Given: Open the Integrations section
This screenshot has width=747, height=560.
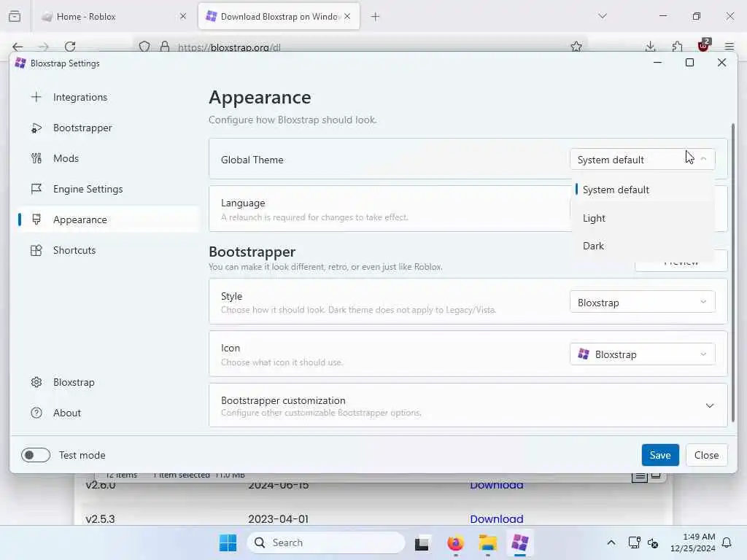Looking at the screenshot, I should pyautogui.click(x=109, y=97).
